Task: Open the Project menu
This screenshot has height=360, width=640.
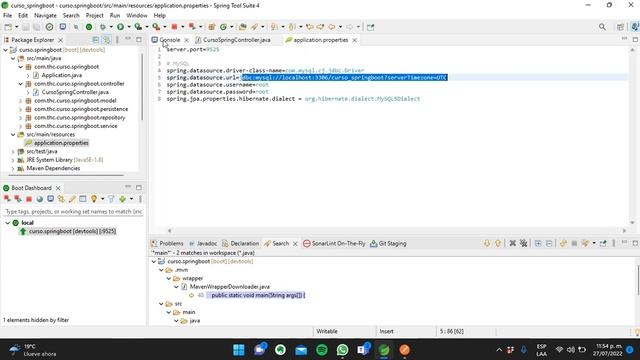Action: coord(94,16)
